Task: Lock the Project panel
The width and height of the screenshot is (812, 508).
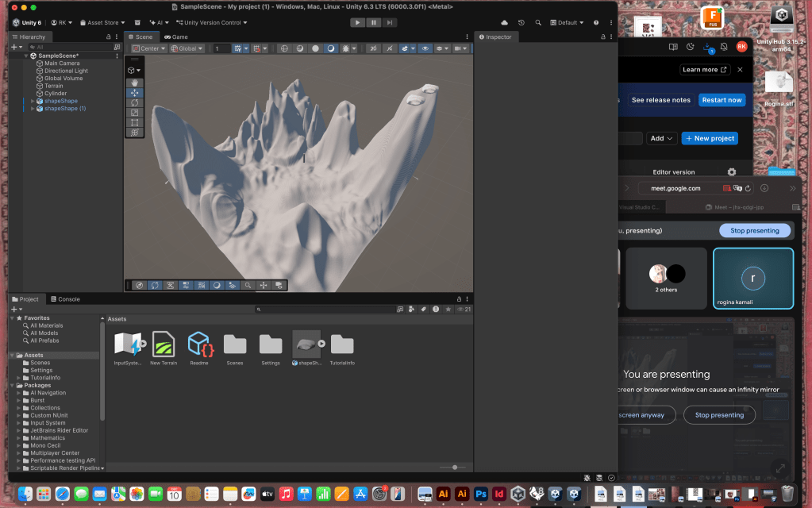Action: (458, 299)
